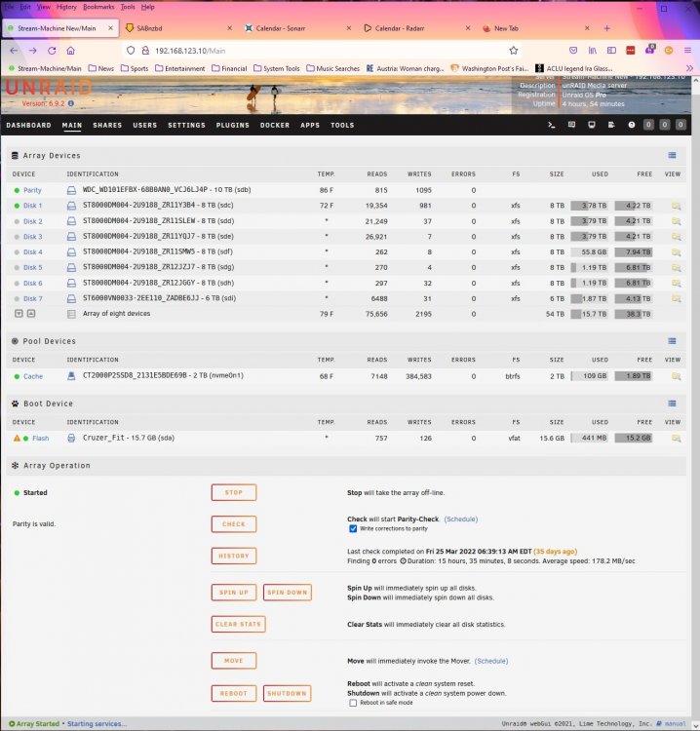Toggle Array Devices list view icon
The image size is (700, 731).
point(672,155)
